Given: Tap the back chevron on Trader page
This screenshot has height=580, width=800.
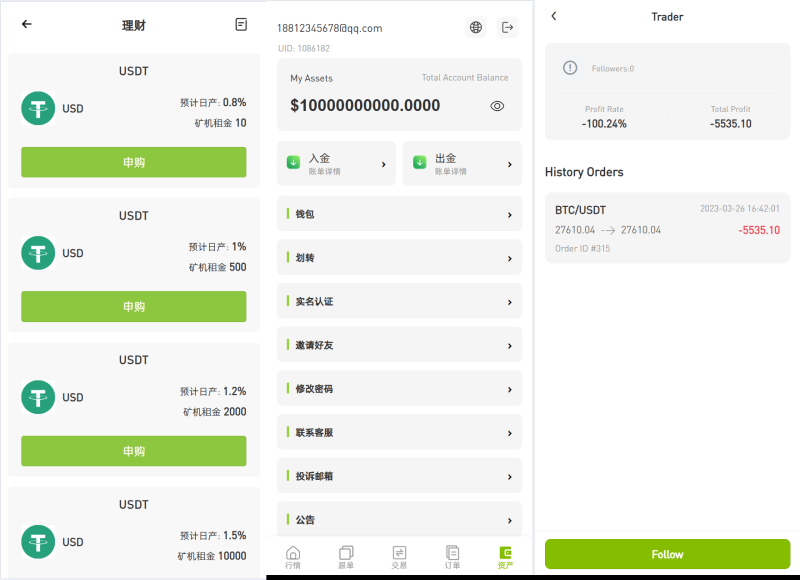Looking at the screenshot, I should (554, 17).
